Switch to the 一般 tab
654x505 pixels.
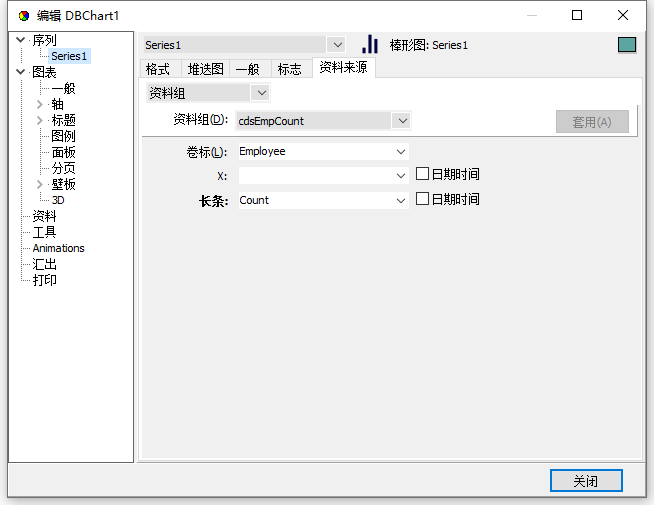248,69
